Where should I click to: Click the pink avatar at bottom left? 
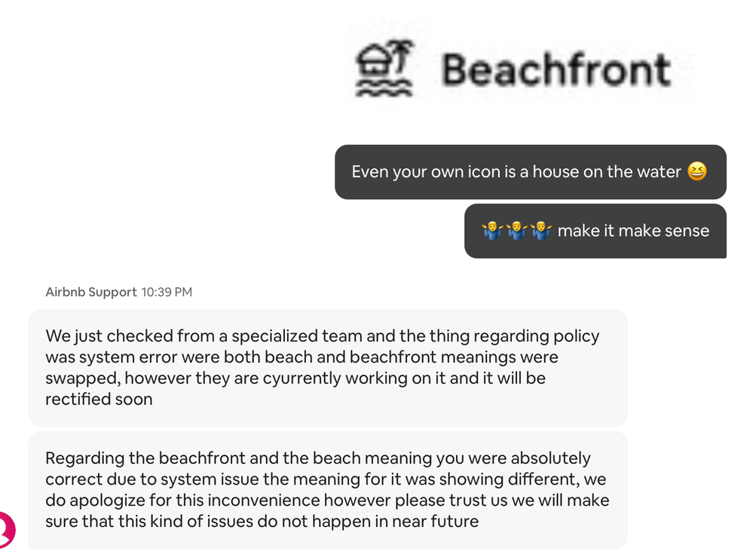point(5,529)
